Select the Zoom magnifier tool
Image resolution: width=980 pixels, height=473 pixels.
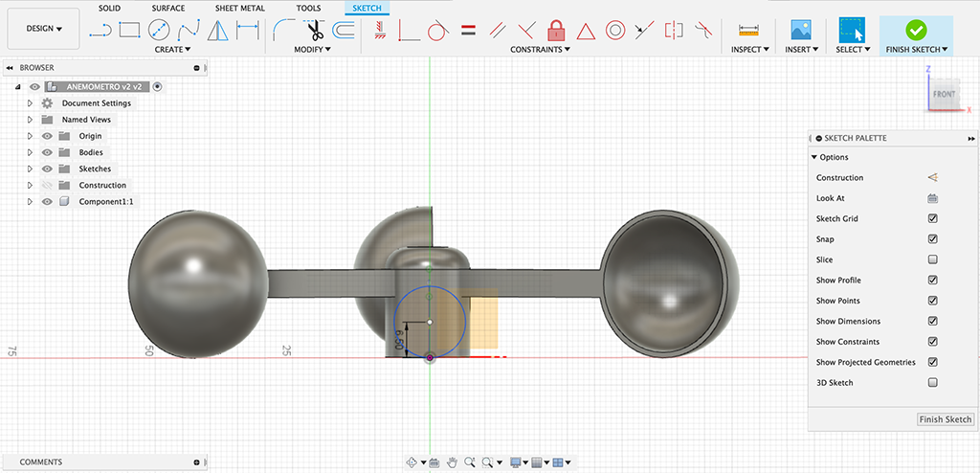469,462
